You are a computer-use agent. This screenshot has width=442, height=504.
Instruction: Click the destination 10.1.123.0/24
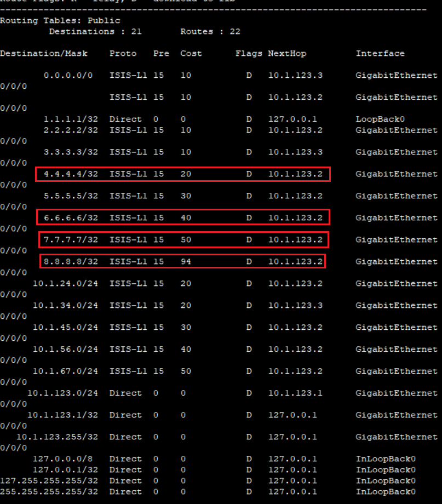click(62, 393)
